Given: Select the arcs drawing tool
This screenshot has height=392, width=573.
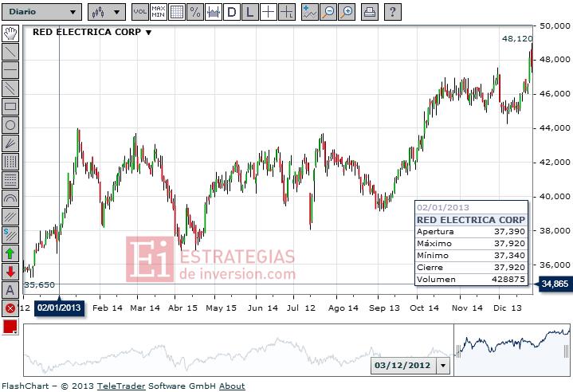Looking at the screenshot, I should [x=10, y=198].
